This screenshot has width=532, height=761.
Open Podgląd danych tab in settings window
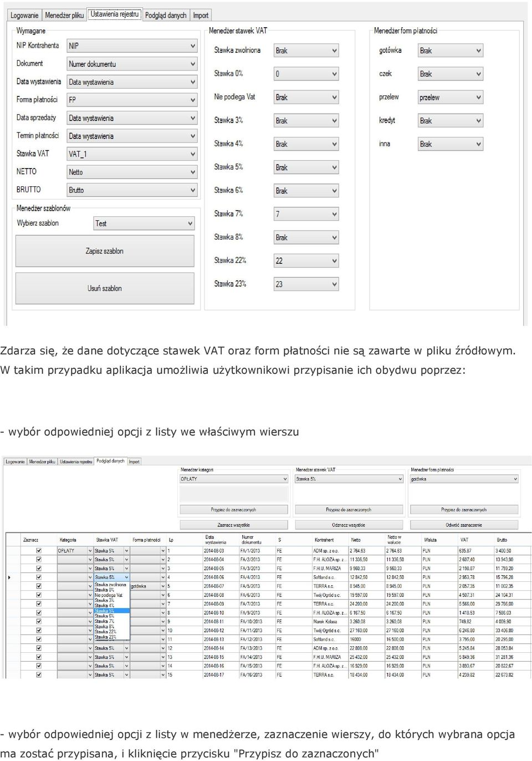pyautogui.click(x=166, y=16)
